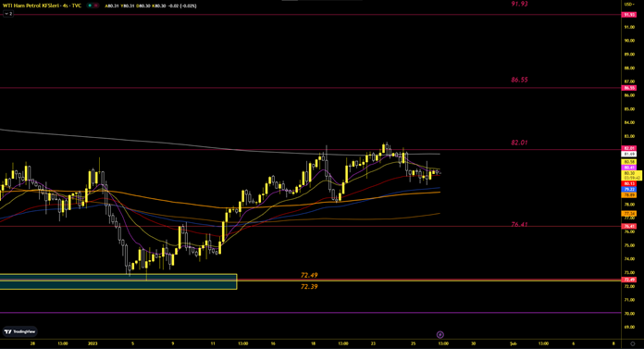Click the 2023 date label on time axis
644x349 pixels.
point(93,343)
